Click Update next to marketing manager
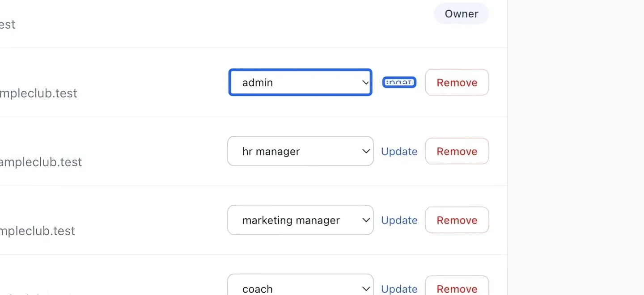644x295 pixels. (x=399, y=220)
